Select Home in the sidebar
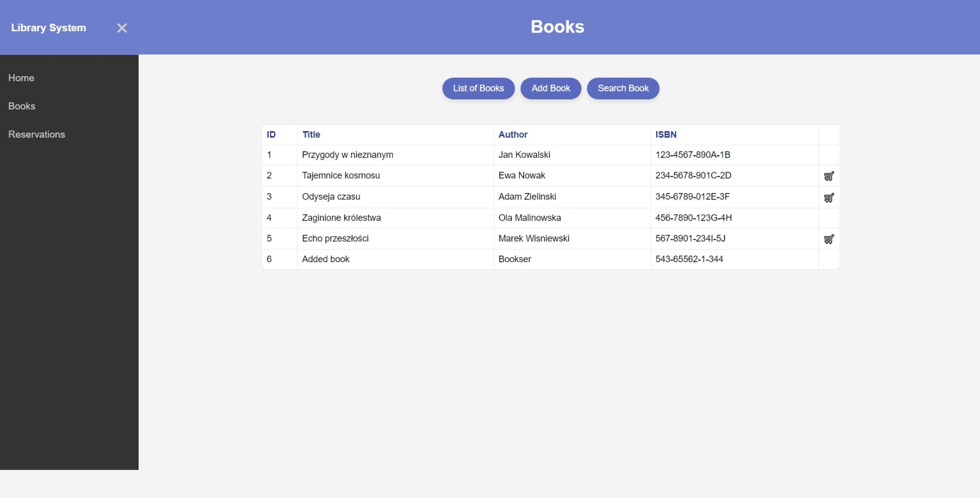 pyautogui.click(x=21, y=78)
